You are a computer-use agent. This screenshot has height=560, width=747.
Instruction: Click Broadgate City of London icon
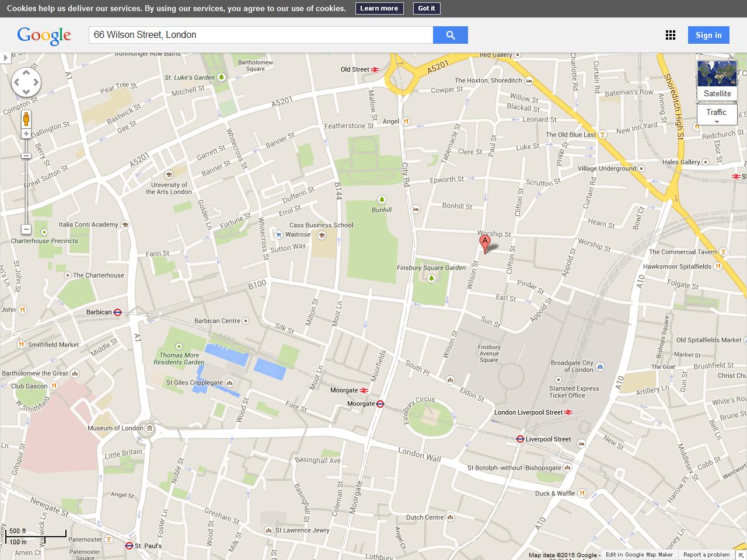point(601,366)
